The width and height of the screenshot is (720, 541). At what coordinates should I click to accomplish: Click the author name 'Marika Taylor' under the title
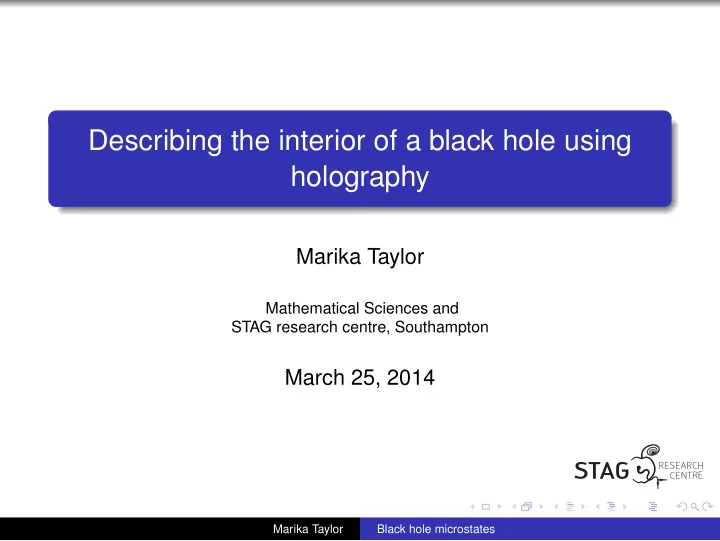point(360,256)
